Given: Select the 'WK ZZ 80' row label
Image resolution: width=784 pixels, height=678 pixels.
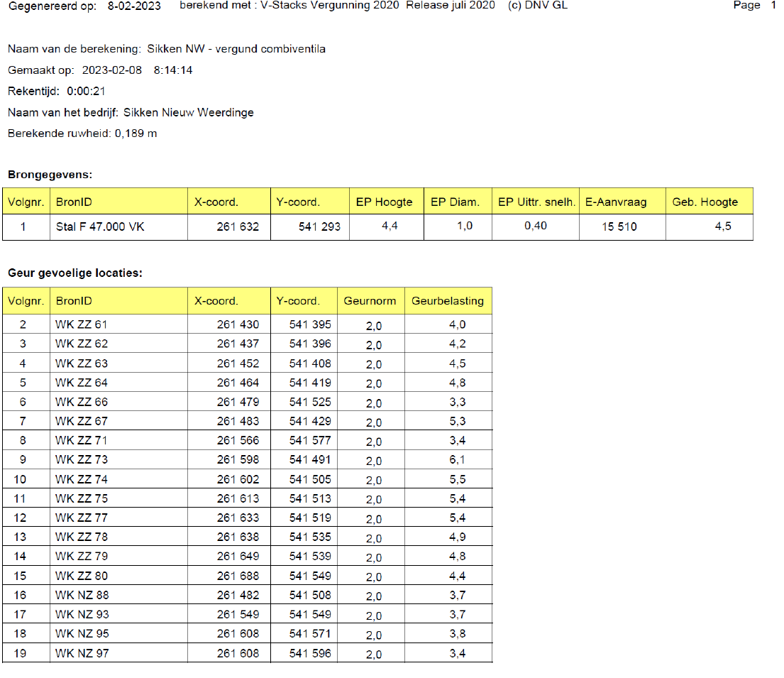Looking at the screenshot, I should pos(82,576).
